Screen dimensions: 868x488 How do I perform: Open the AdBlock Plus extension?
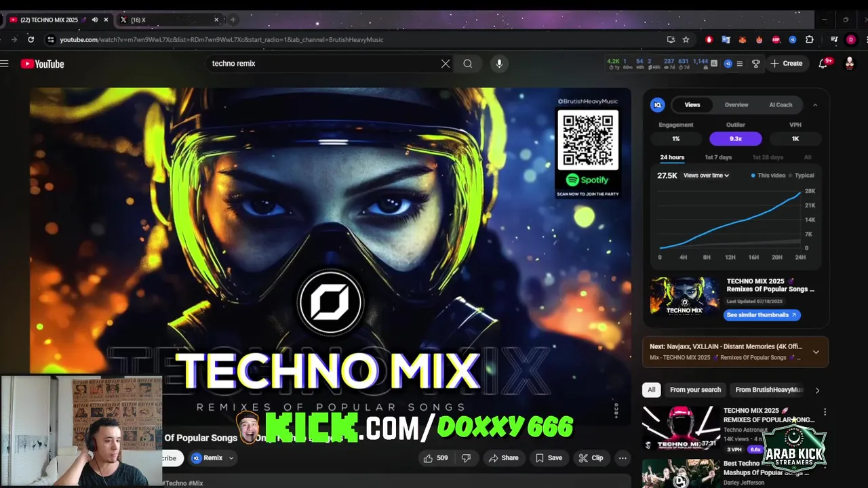pos(776,39)
